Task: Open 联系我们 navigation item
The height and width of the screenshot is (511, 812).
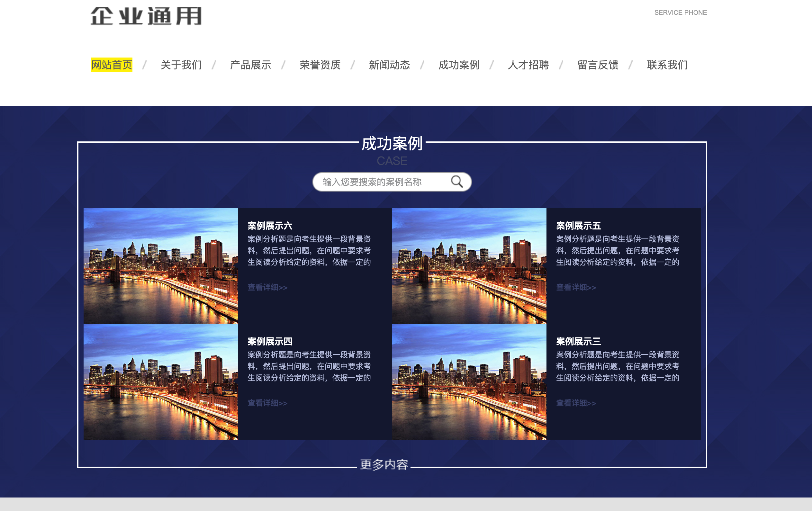Action: pyautogui.click(x=667, y=65)
